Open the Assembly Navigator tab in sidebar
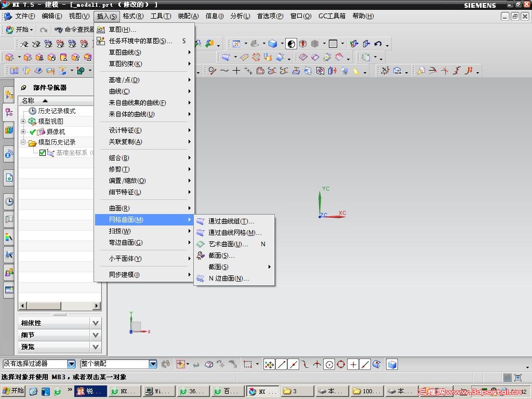 pos(9,95)
